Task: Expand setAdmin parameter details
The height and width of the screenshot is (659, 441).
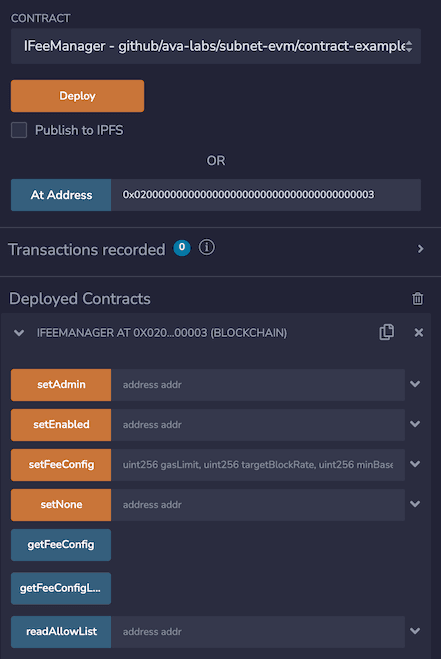Action: 415,384
